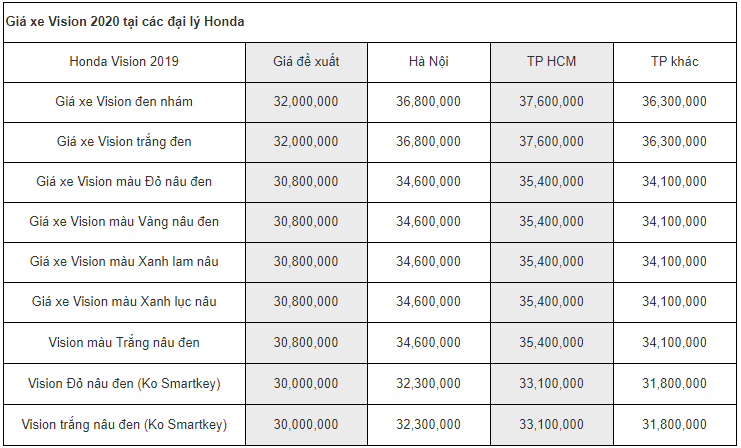The width and height of the screenshot is (741, 448).
Task: Click 'Giá xe Vision màu Đỏ nâu đen' cell
Action: coord(124,181)
